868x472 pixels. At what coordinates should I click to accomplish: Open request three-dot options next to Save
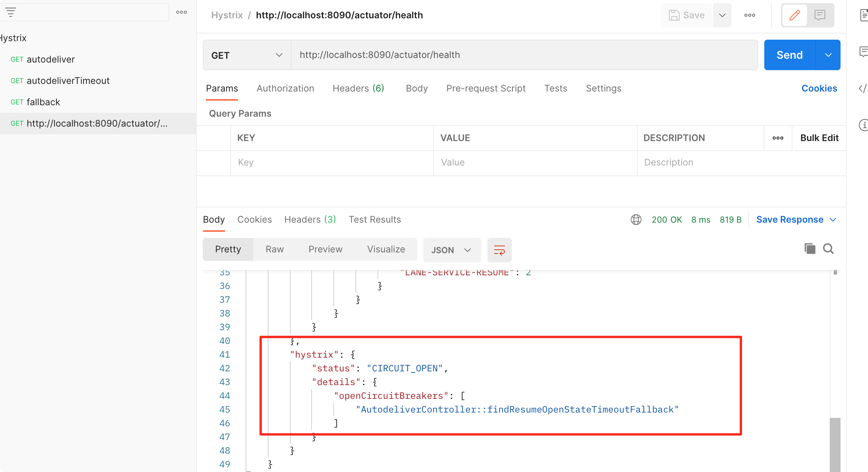[749, 15]
